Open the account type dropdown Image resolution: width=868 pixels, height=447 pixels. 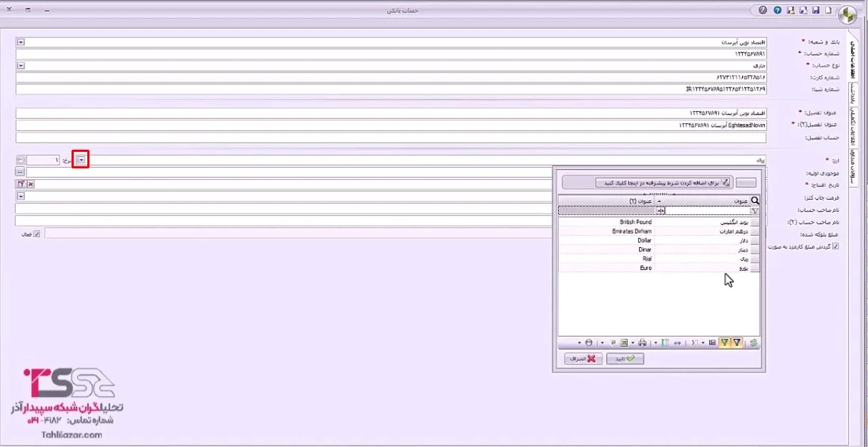coord(20,65)
